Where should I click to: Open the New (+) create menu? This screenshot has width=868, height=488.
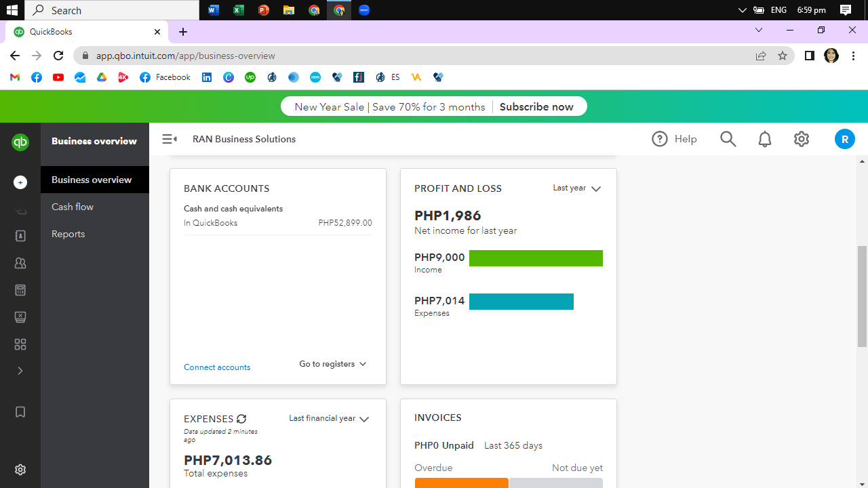click(x=20, y=182)
